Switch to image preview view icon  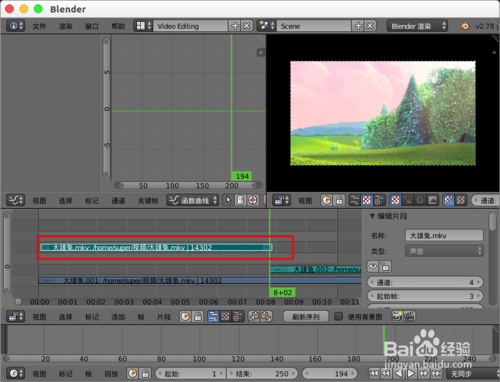(x=367, y=200)
